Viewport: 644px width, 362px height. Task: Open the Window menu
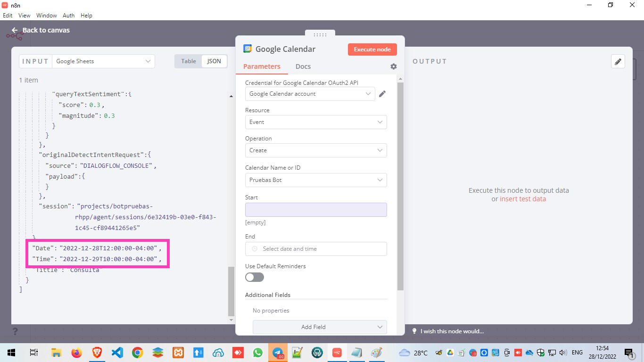pos(46,16)
